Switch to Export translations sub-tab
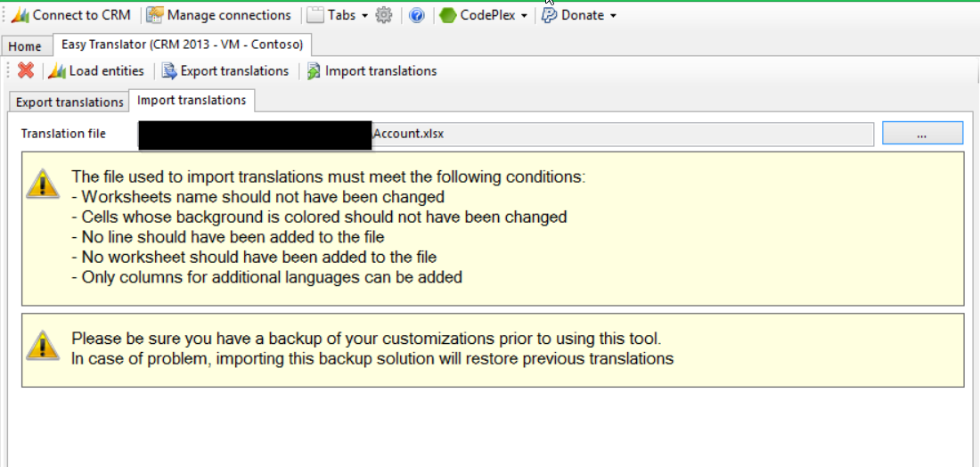Screen dimensions: 980x467 [x=69, y=102]
